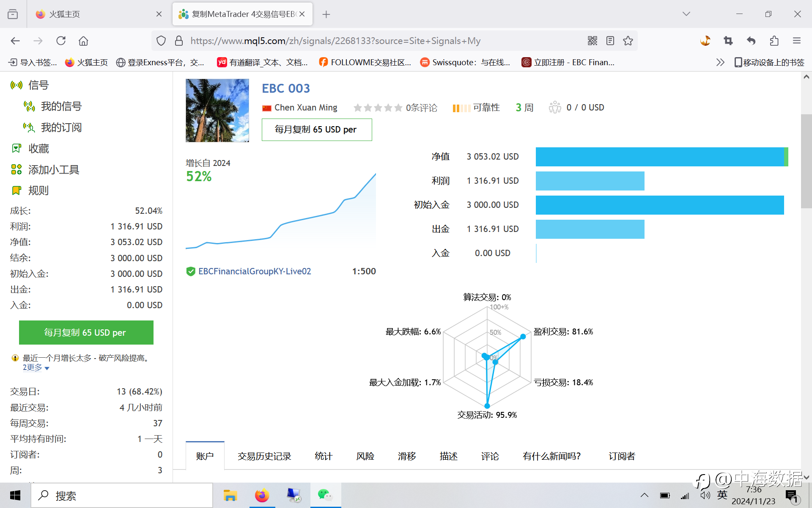Open the screenshot crop tool icon

pyautogui.click(x=728, y=41)
